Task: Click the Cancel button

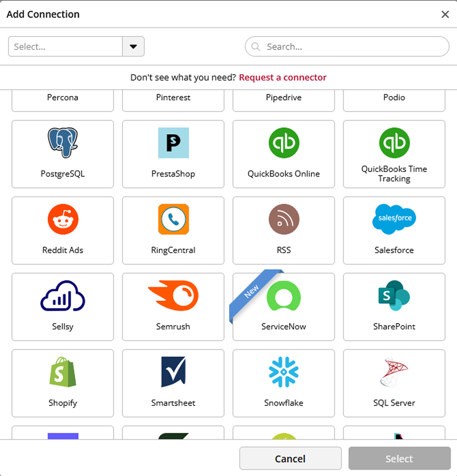Action: (x=290, y=459)
